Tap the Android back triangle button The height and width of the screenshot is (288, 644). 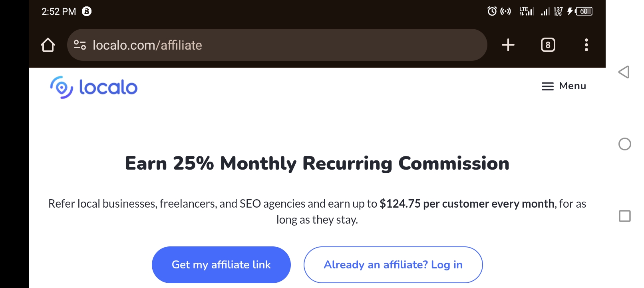tap(624, 72)
